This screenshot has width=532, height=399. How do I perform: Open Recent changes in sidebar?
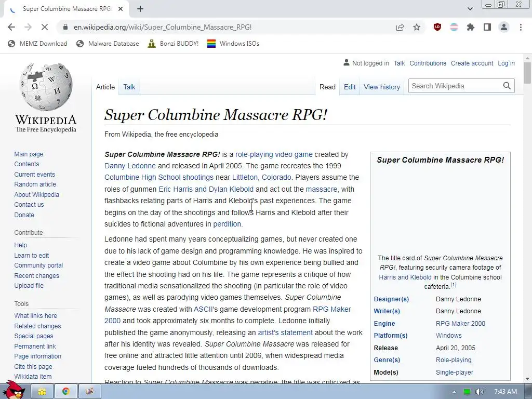[x=37, y=275]
